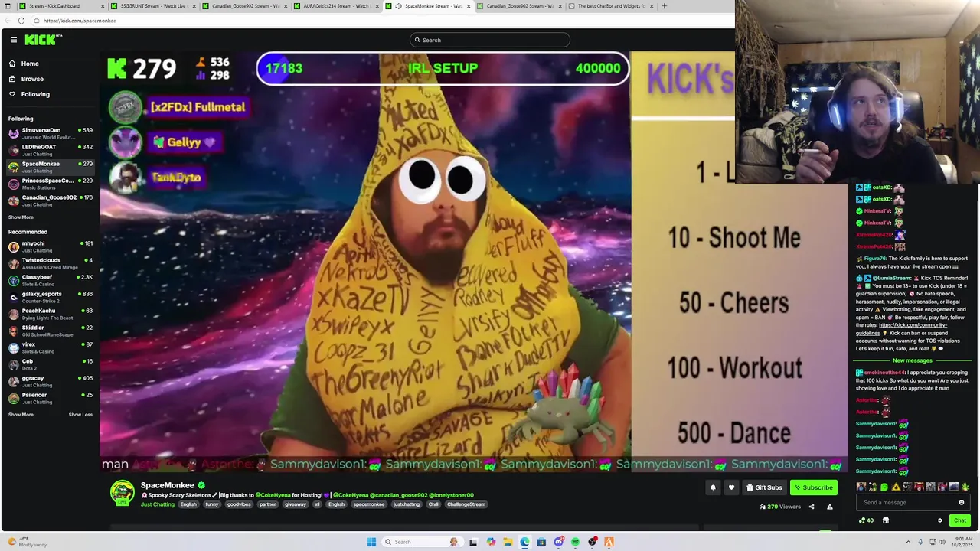Click the New messages divider in chat

[913, 360]
